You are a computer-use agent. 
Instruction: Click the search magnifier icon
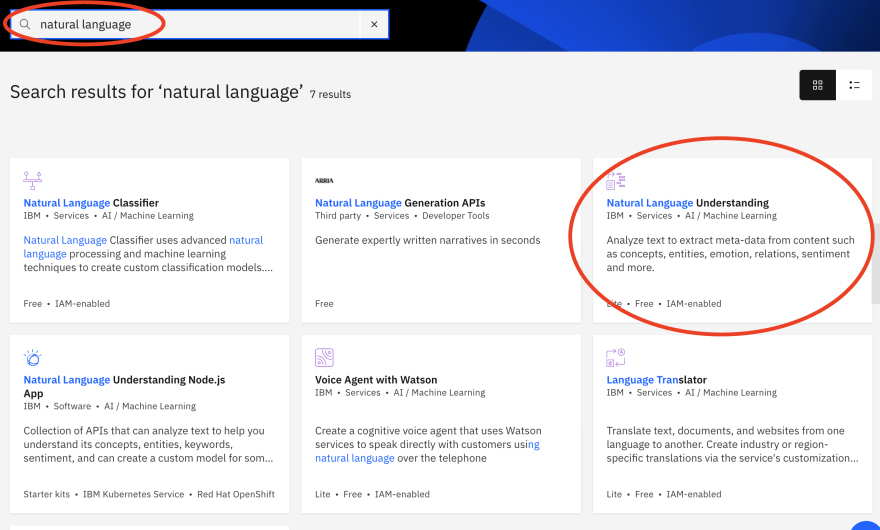click(x=25, y=24)
